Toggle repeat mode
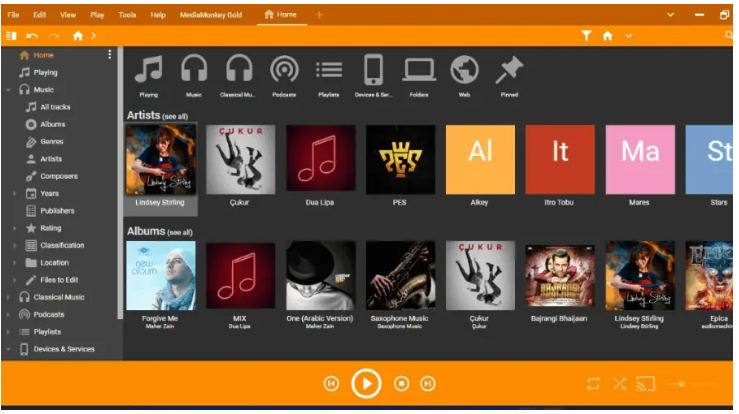 [593, 384]
